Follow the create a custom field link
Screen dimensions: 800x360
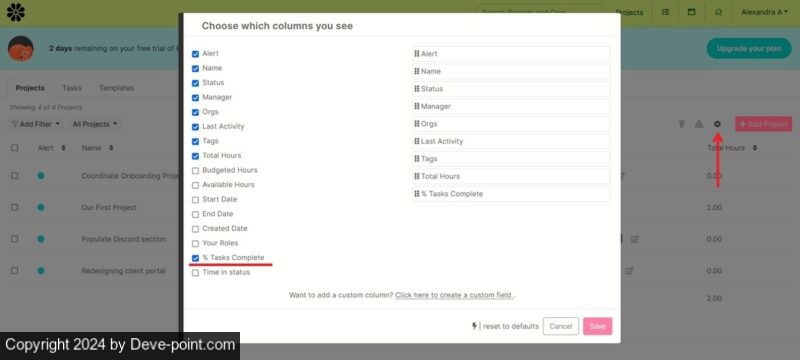454,295
